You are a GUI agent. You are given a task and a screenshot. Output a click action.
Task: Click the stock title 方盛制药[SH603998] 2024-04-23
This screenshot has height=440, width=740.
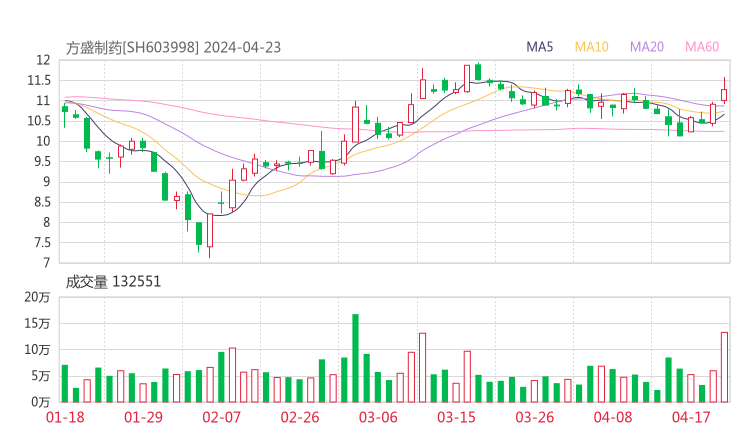173,48
